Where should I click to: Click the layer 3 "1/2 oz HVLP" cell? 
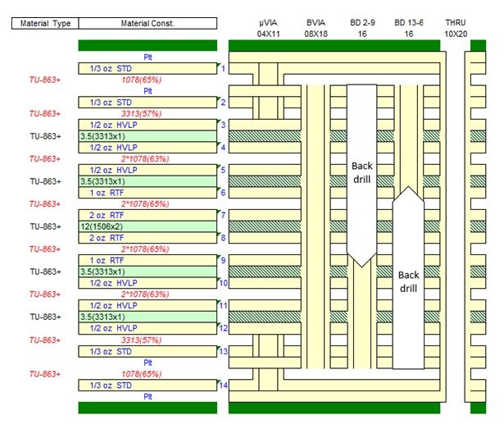148,125
